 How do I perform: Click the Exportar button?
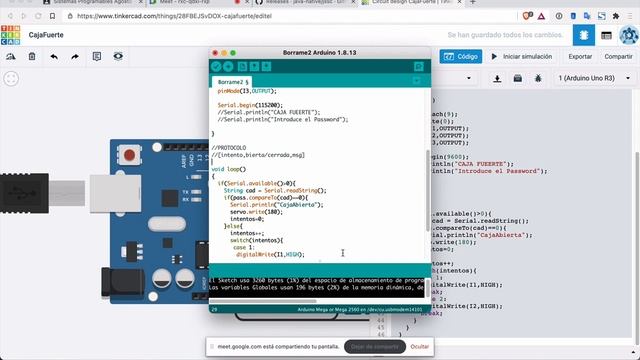580,56
